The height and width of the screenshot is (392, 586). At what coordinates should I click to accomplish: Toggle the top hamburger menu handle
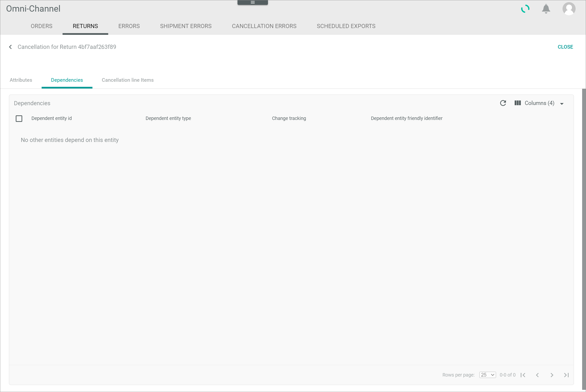(253, 2)
